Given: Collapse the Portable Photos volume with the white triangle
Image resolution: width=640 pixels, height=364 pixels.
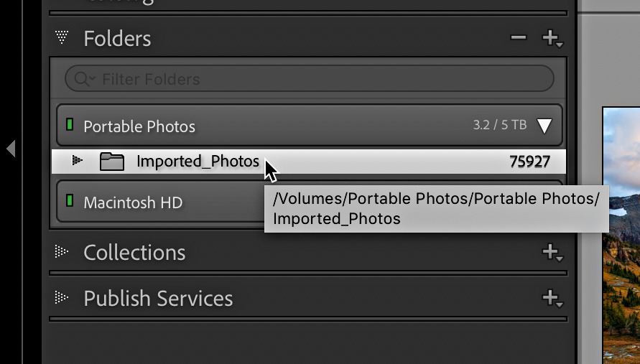Looking at the screenshot, I should point(545,126).
